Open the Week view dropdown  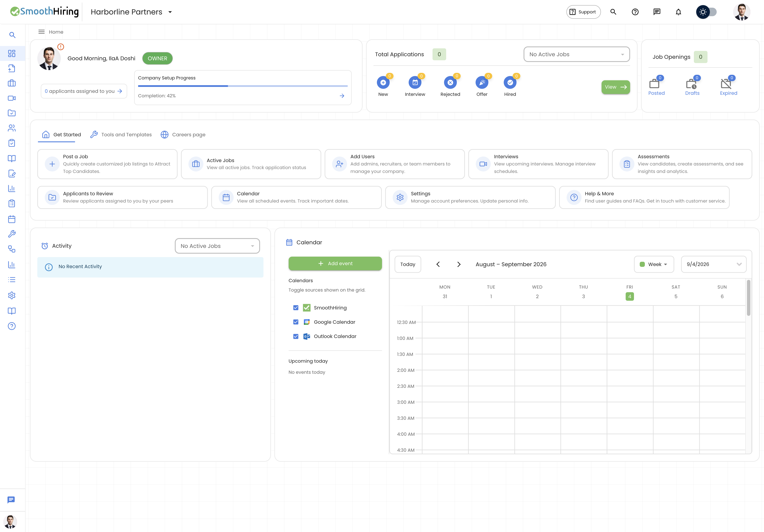pos(654,264)
